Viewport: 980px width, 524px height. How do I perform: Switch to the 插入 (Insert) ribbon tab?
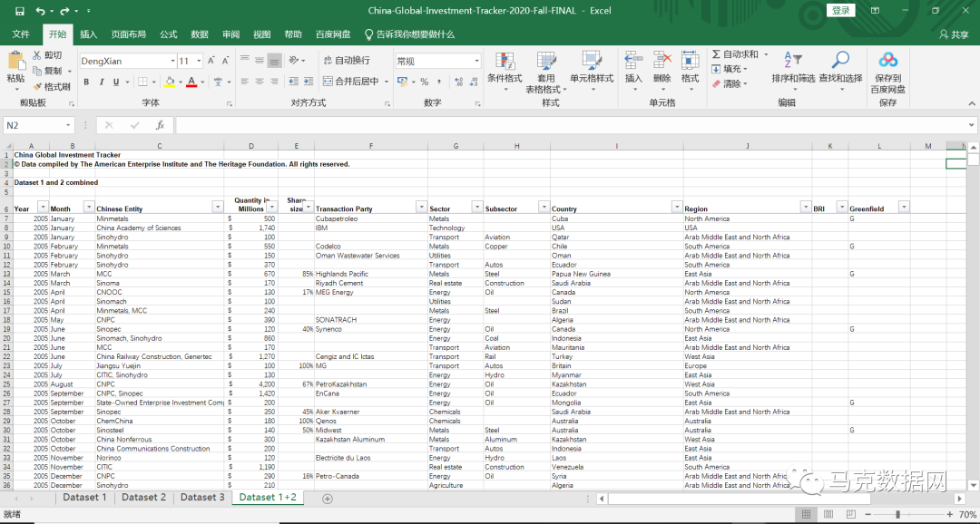(88, 34)
